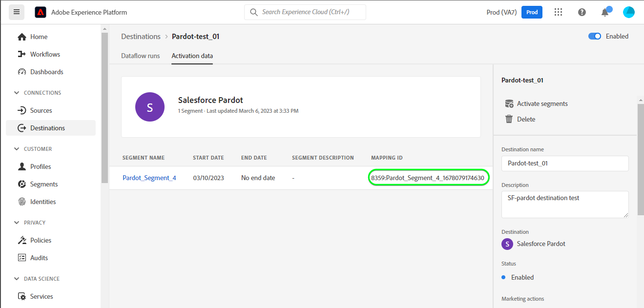Switch to the Dataflow runs tab

tap(141, 56)
